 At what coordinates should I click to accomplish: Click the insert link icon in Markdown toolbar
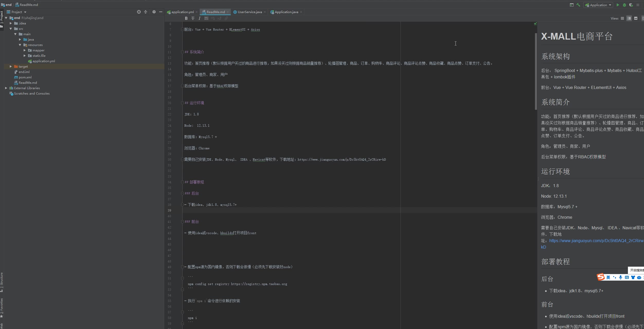[226, 18]
